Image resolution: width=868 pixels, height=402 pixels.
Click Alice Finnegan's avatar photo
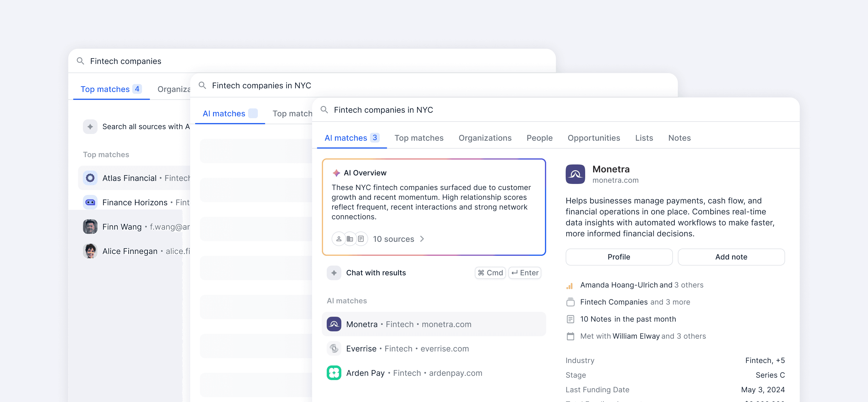point(90,251)
